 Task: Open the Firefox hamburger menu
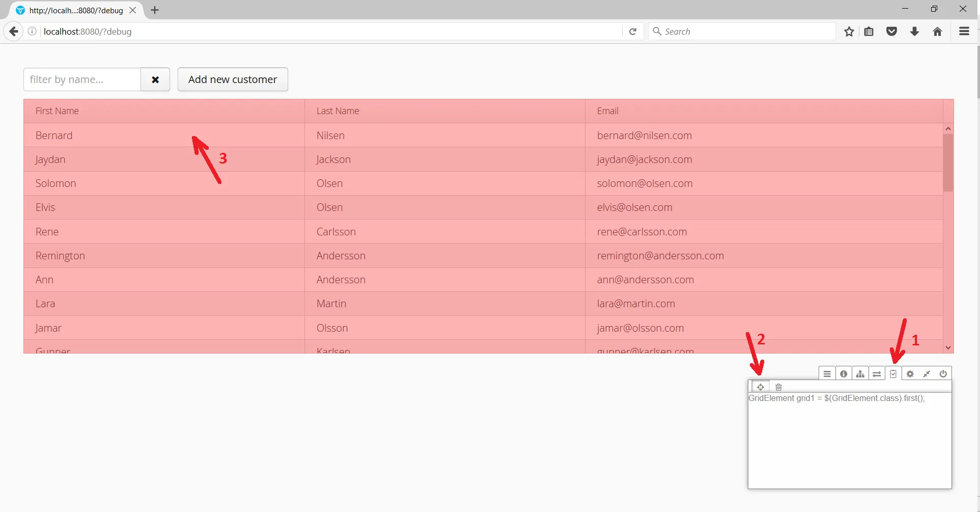964,31
